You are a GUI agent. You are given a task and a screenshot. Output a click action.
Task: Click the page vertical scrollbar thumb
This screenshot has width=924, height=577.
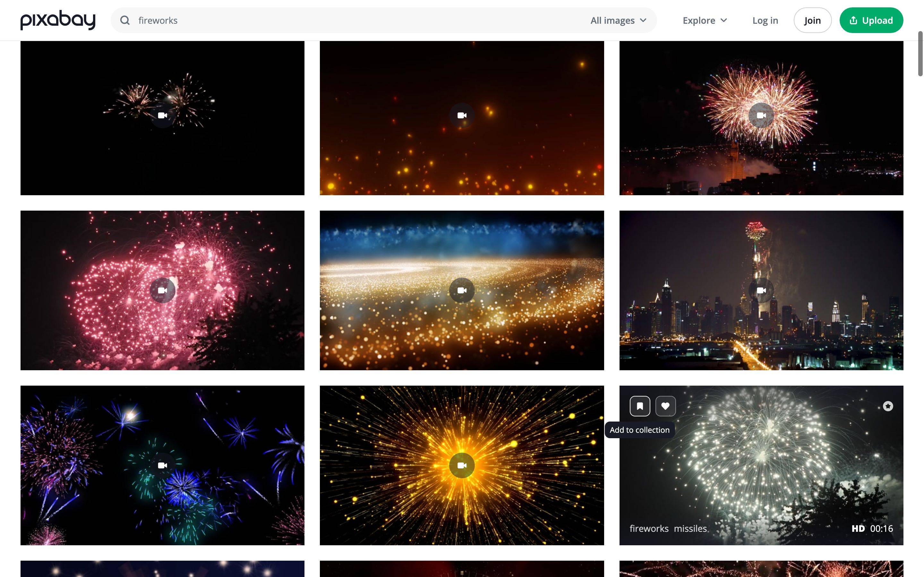[920, 54]
